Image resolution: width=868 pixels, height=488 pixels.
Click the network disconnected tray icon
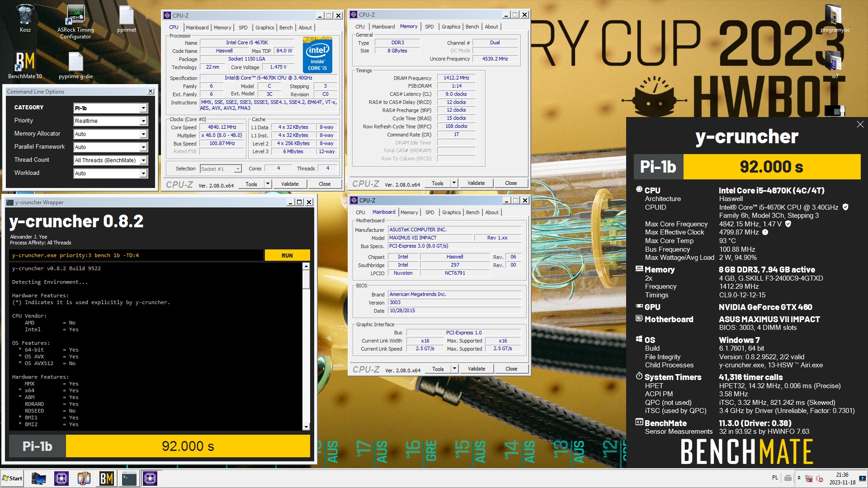[809, 479]
